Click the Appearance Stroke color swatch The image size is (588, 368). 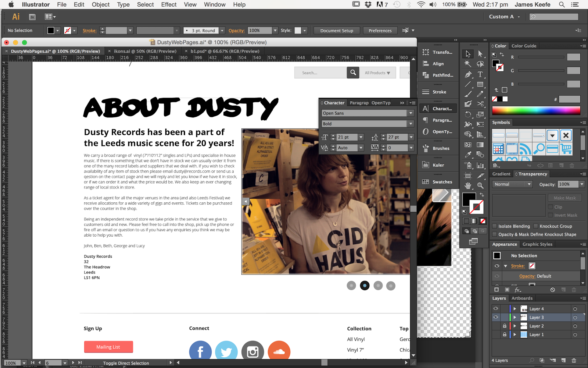(532, 266)
